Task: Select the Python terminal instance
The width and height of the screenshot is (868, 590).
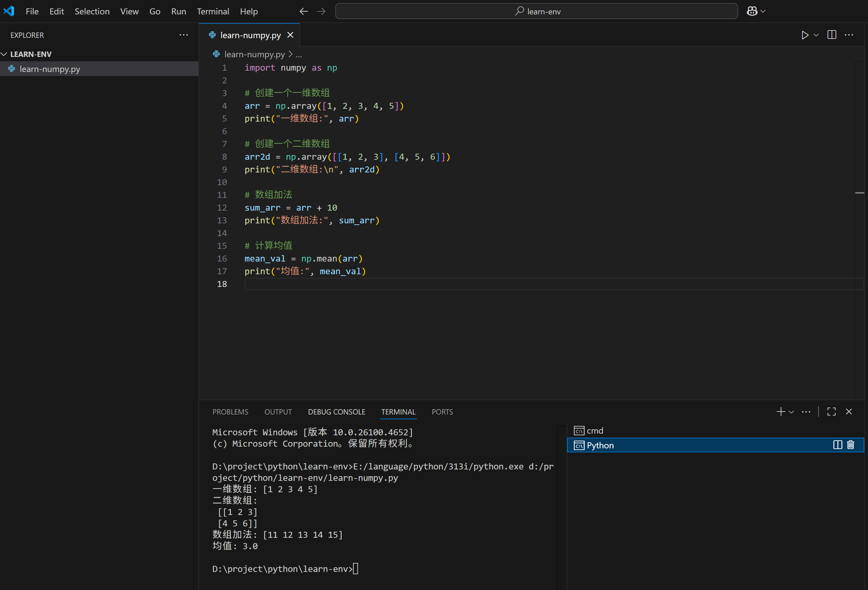Action: (x=715, y=445)
